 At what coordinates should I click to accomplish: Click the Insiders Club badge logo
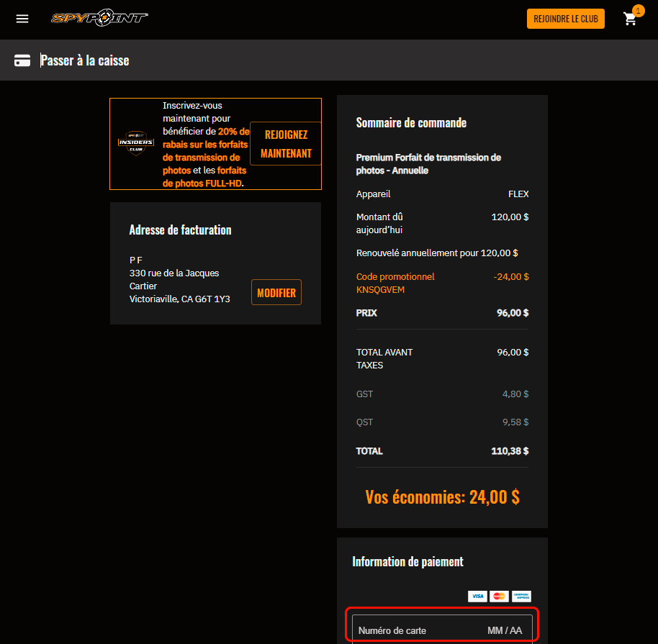(136, 143)
